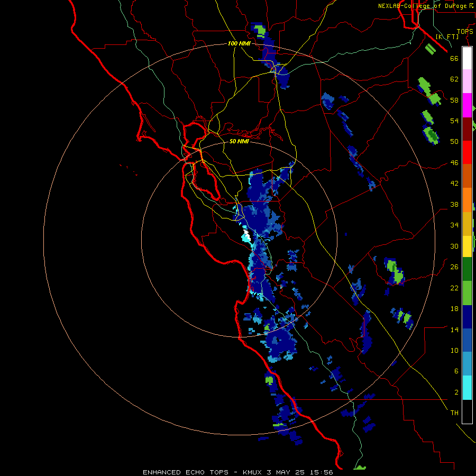This screenshot has height=476, width=476.
Task: Click the light pink 62 kft legend swatch
Action: tap(467, 81)
